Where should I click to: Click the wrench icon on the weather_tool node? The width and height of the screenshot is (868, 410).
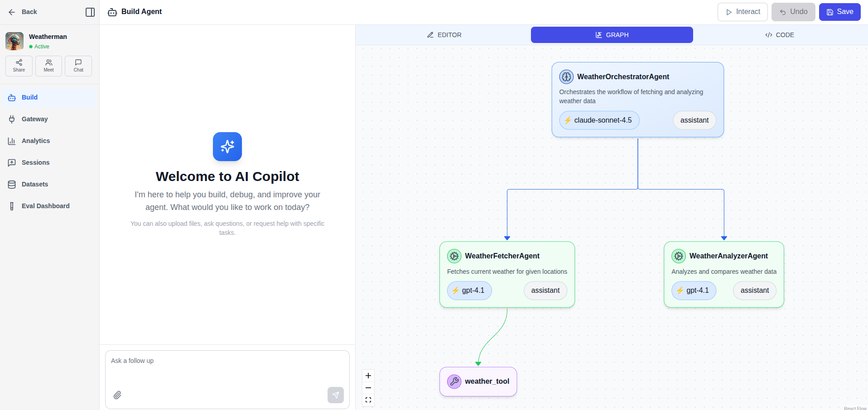pyautogui.click(x=454, y=381)
